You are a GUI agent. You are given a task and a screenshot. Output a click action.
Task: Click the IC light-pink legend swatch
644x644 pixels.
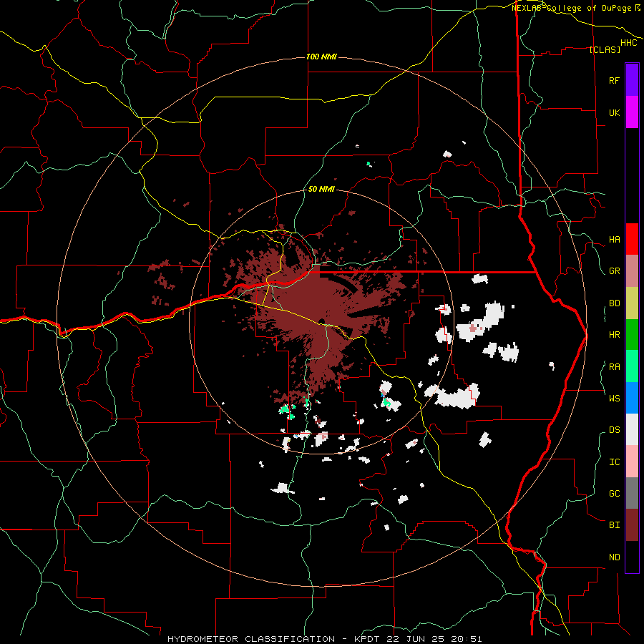[x=632, y=462]
